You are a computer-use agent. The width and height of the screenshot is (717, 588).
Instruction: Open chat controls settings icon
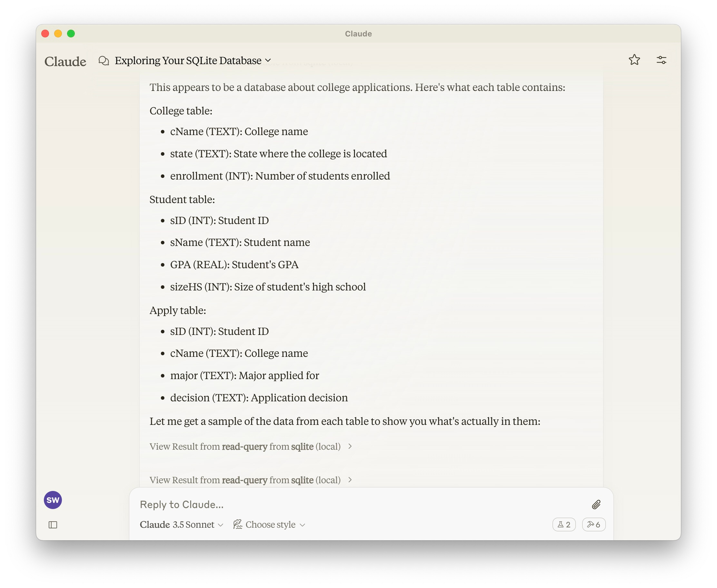pos(661,60)
